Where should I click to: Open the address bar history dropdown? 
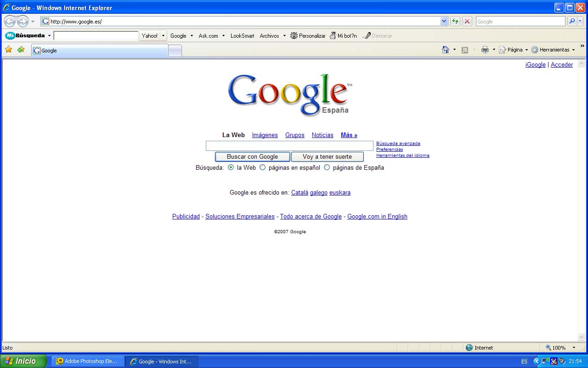coord(444,21)
